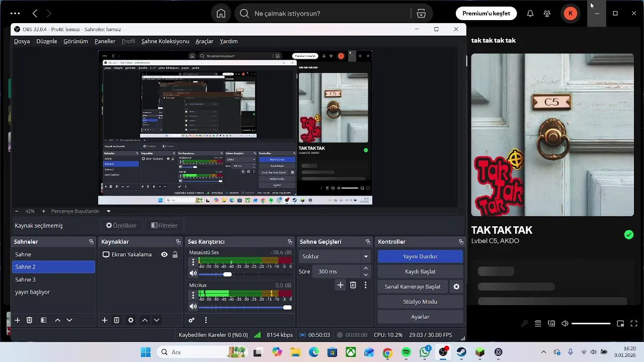Click Filtreler button

pyautogui.click(x=165, y=226)
